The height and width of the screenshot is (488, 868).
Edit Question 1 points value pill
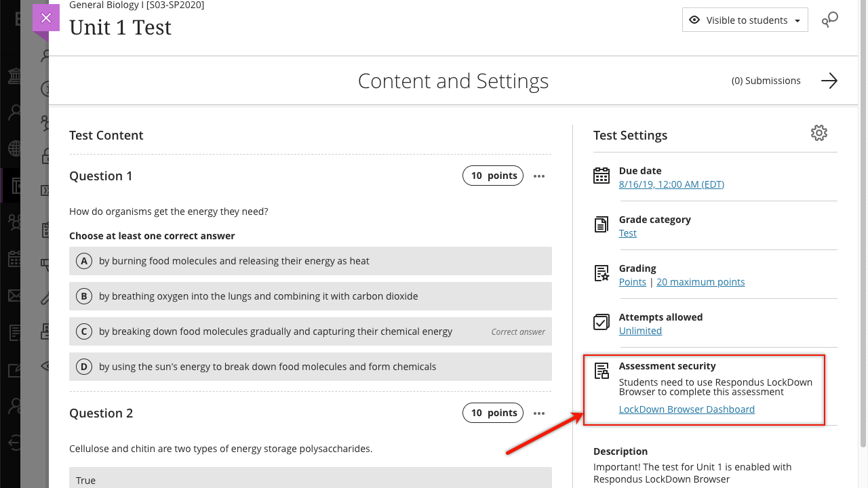(493, 176)
